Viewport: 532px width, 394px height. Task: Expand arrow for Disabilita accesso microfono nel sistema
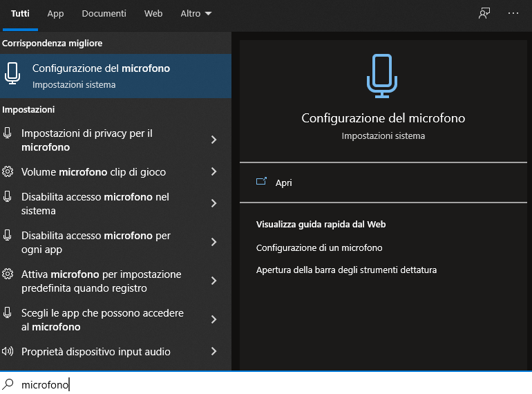click(213, 203)
